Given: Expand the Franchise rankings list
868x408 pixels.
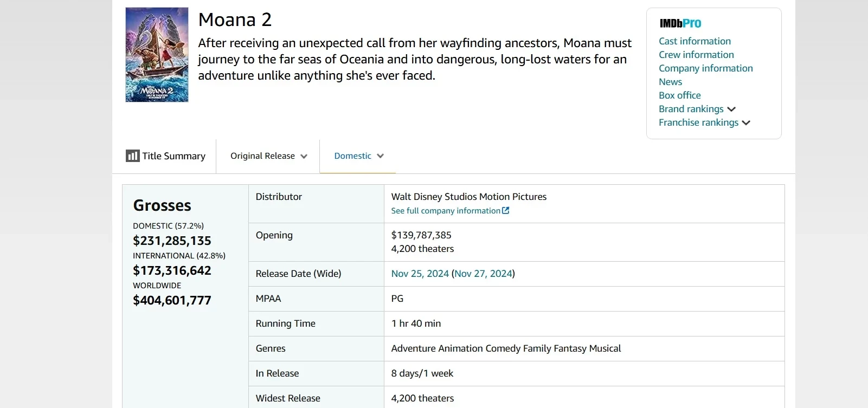Looking at the screenshot, I should pos(698,122).
